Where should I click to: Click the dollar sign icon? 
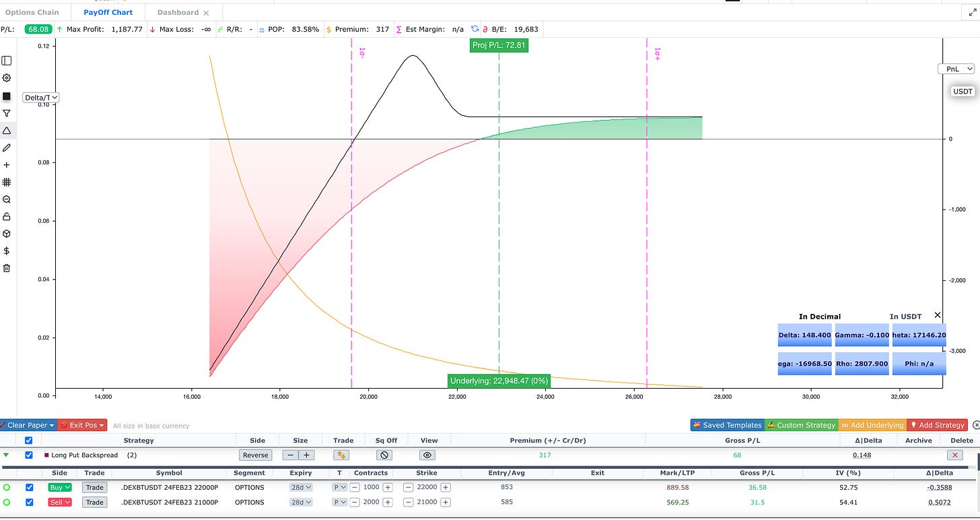point(7,251)
